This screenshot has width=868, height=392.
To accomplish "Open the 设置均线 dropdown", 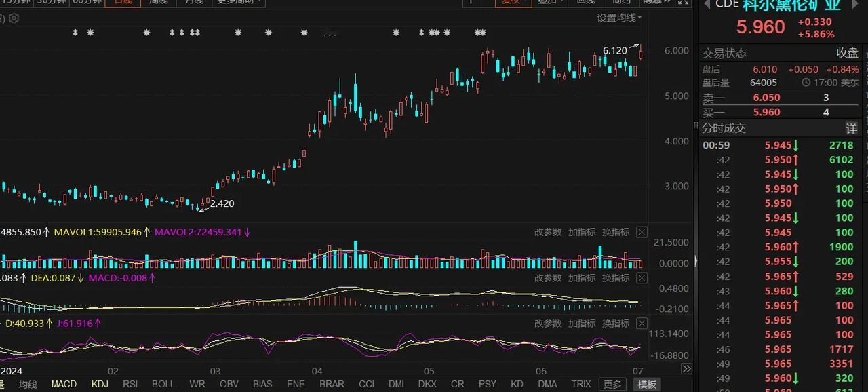I will [619, 18].
